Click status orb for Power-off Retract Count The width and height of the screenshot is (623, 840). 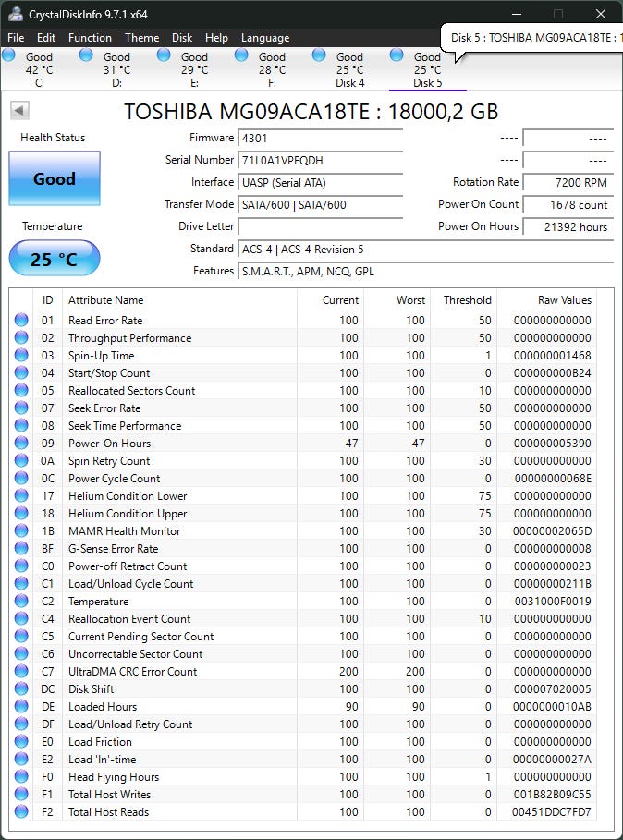pyautogui.click(x=21, y=566)
